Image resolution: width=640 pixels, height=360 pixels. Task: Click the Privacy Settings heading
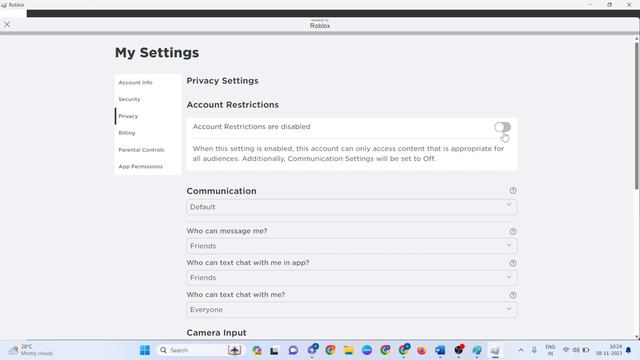[x=222, y=81]
